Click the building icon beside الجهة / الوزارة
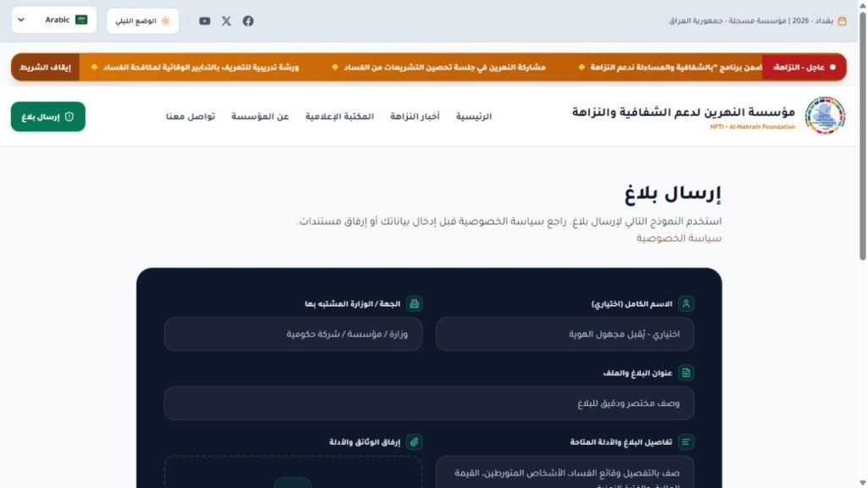The height and width of the screenshot is (488, 868). pyautogui.click(x=414, y=304)
